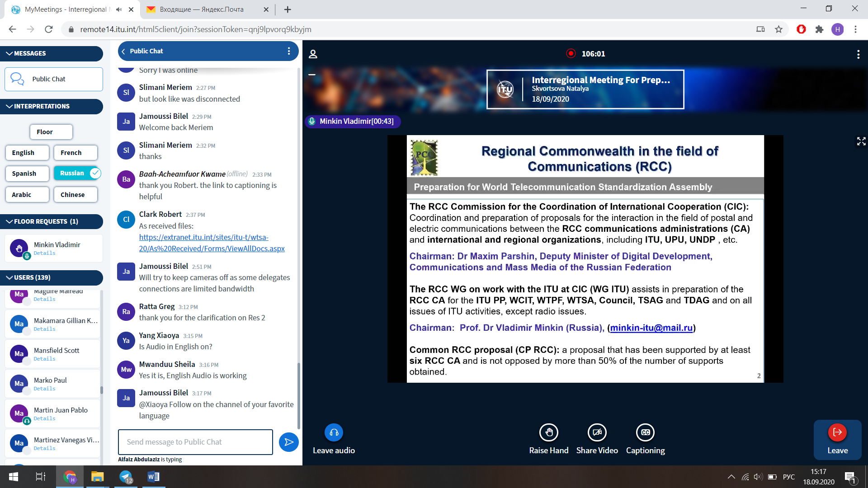Click the chat message input field
Viewport: 868px width, 488px height.
tap(195, 442)
